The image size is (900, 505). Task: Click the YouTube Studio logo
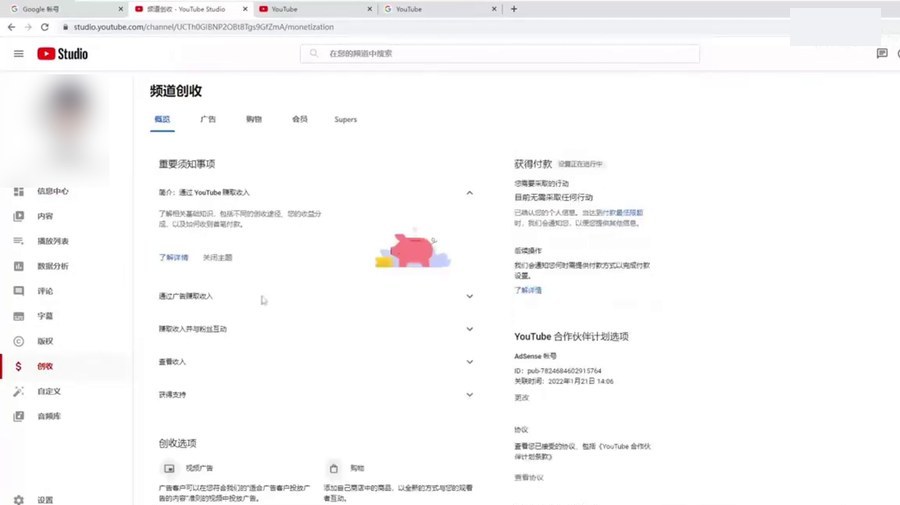click(x=63, y=53)
